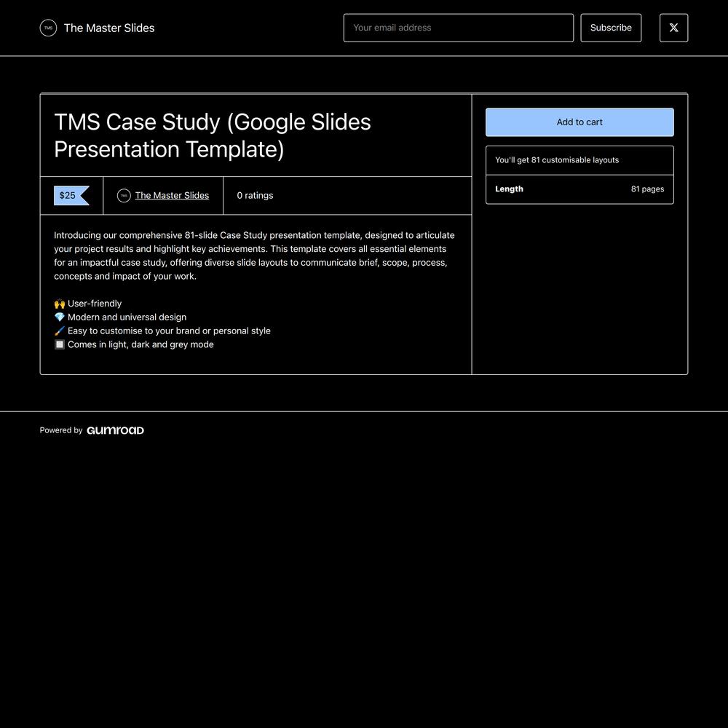
Task: Click the Subscribe button
Action: [611, 28]
